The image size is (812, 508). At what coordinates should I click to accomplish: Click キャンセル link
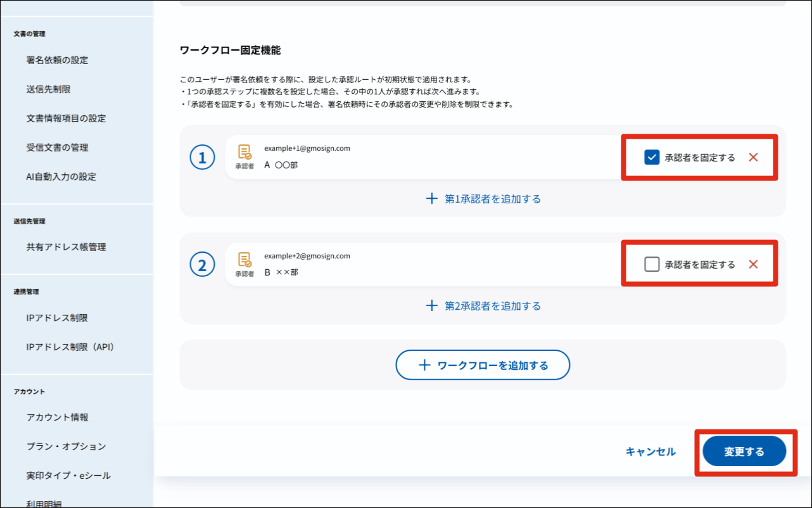(x=650, y=452)
